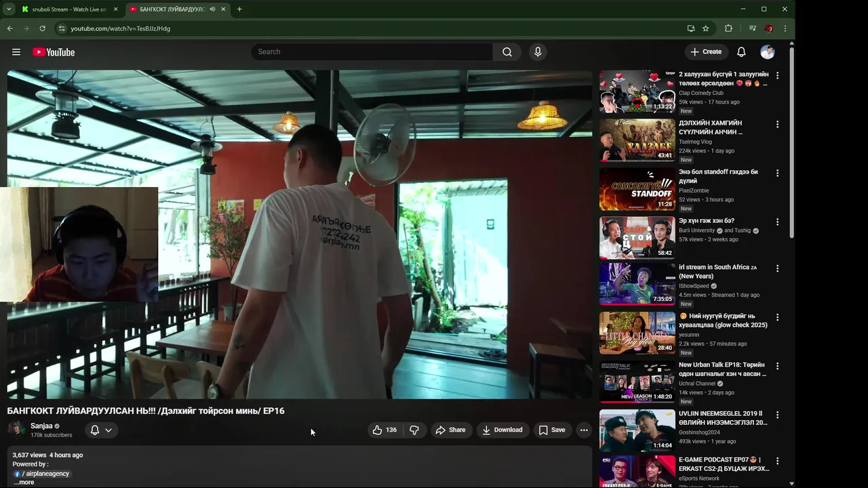
Task: Open the Chrome three-dot menu
Action: (785, 28)
